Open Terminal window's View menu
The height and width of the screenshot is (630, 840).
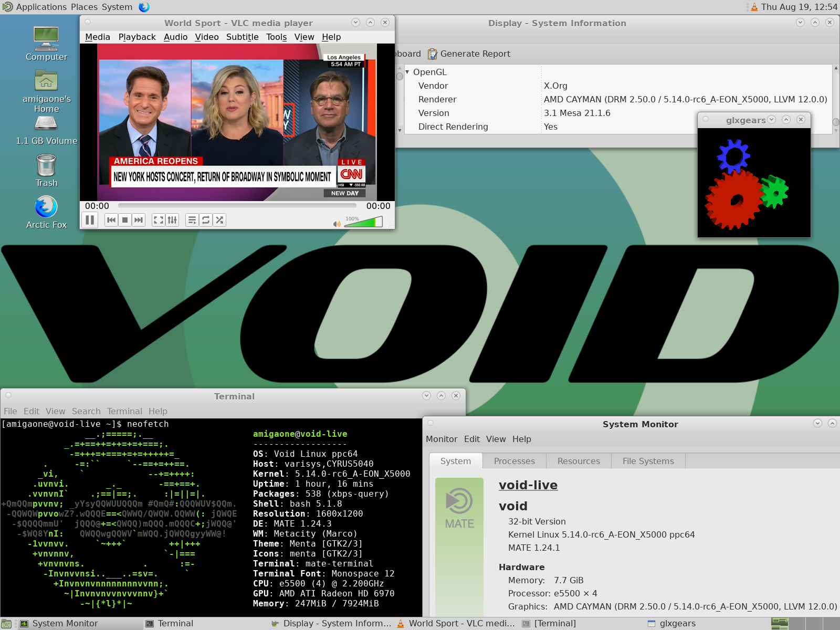[56, 411]
